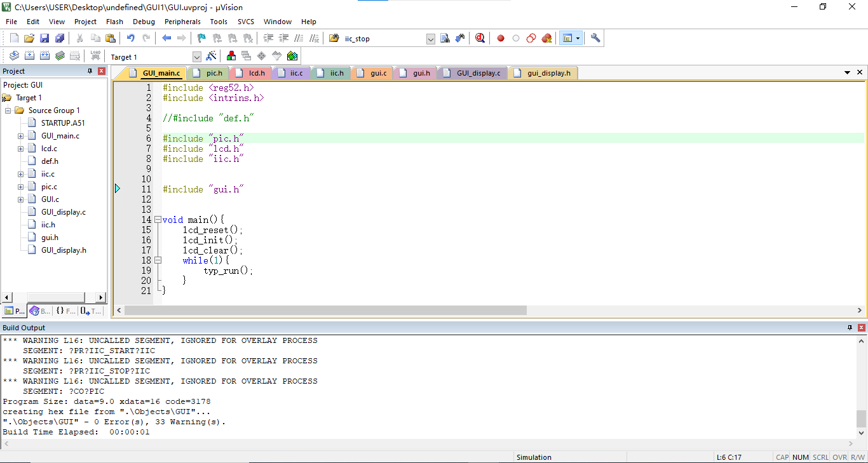Click the Save All icon
This screenshot has height=463, width=868.
[x=60, y=38]
